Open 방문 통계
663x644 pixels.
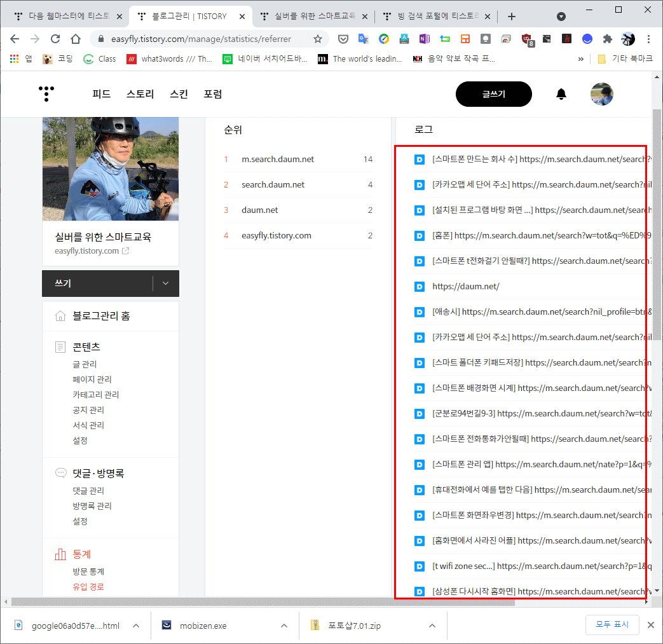tap(88, 572)
